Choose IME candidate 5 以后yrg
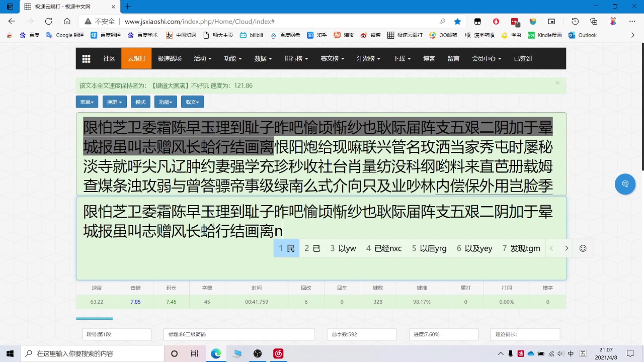Screen dimensions: 644x362 point(429,248)
